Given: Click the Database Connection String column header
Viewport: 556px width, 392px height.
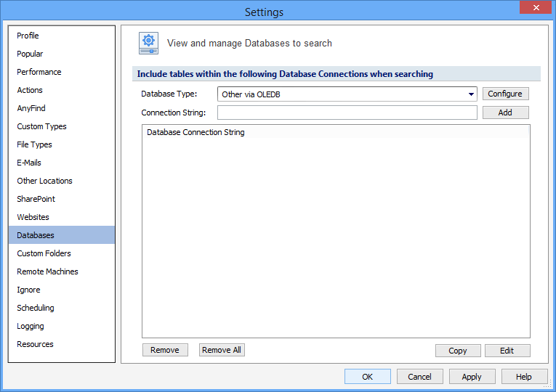Looking at the screenshot, I should click(196, 133).
